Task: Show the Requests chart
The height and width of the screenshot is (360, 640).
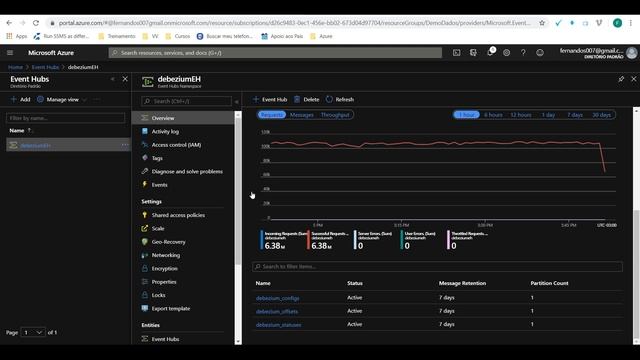Action: click(271, 115)
